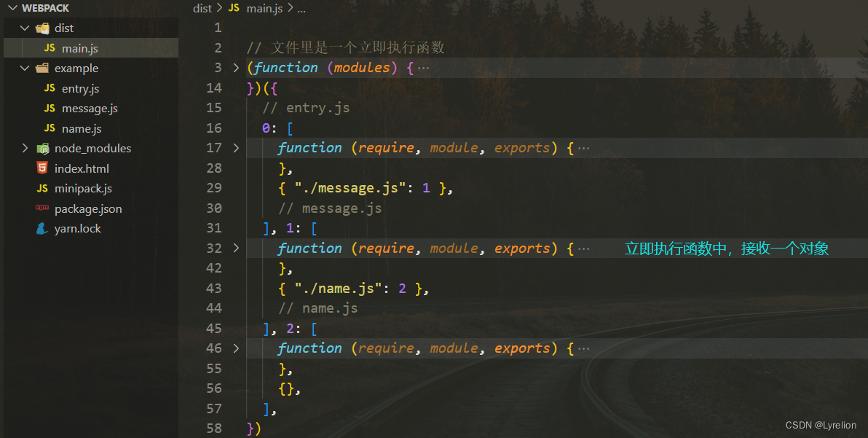Click the "], 1: [" text on line 31

[x=290, y=227]
